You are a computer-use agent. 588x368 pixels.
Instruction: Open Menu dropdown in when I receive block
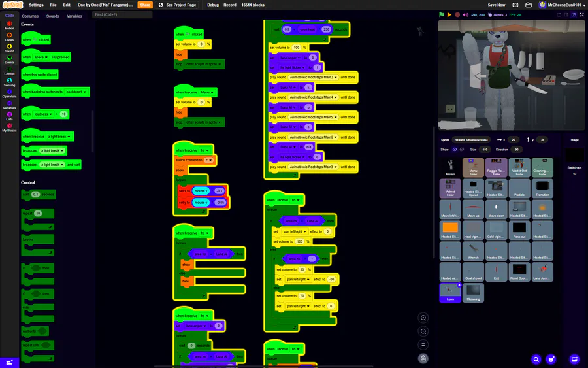(x=207, y=92)
